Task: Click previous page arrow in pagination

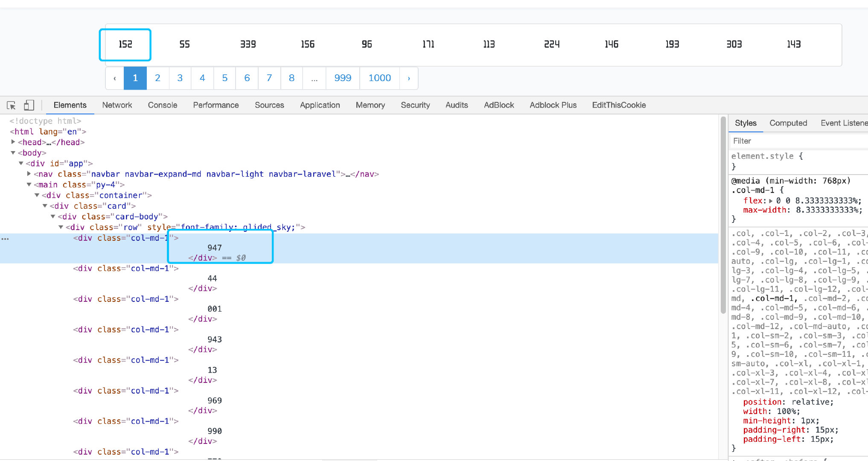Action: tap(114, 78)
